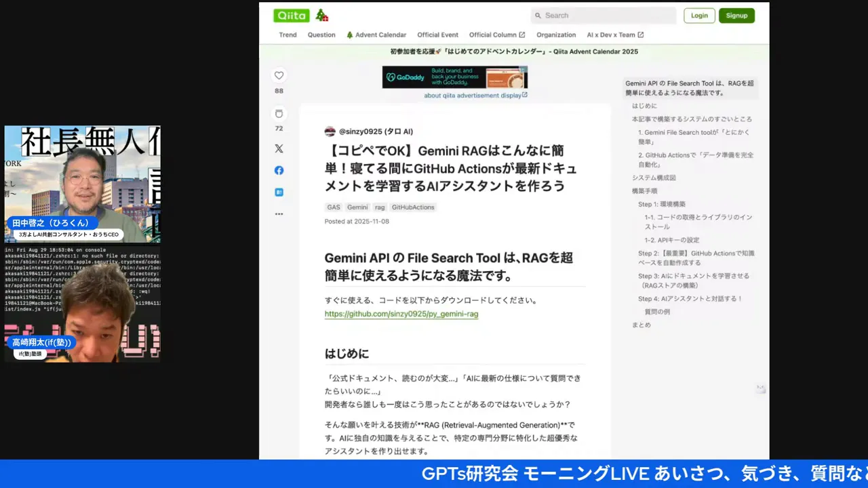Click the Login button

(699, 15)
